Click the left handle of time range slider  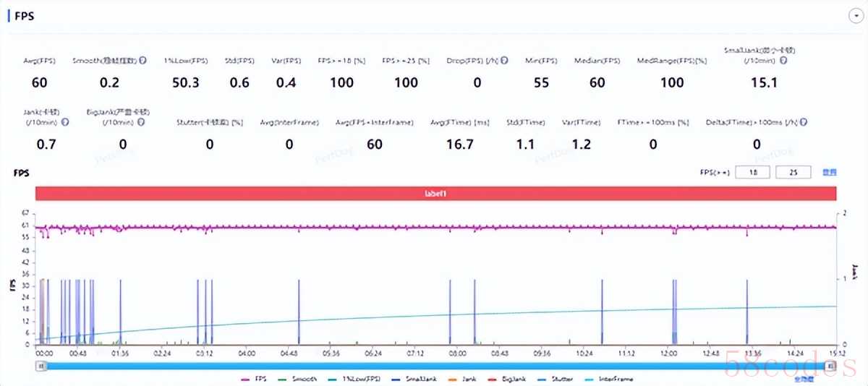point(41,366)
